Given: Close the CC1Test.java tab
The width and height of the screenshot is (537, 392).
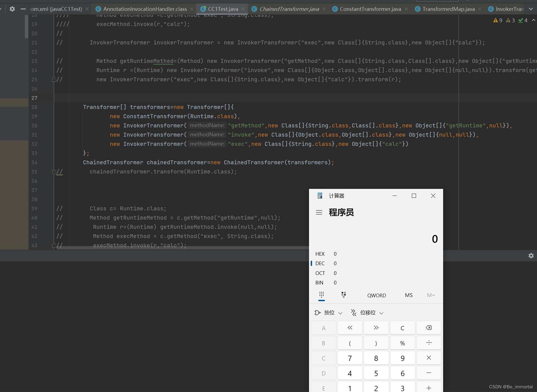Looking at the screenshot, I should click(243, 9).
